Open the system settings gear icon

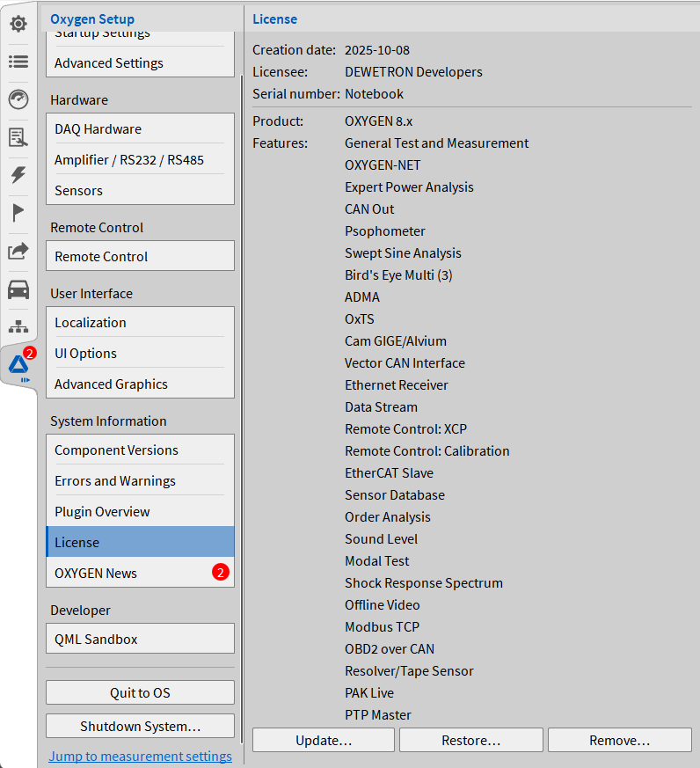tap(18, 24)
